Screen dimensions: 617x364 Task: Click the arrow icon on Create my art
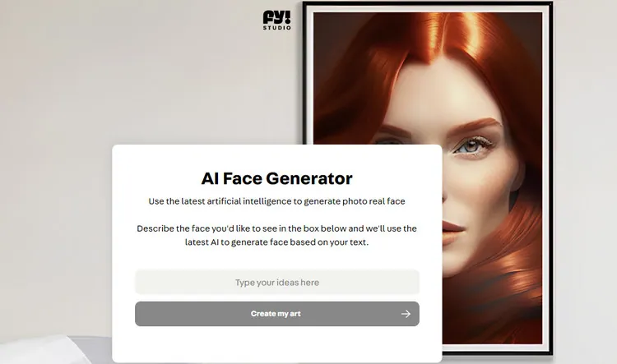click(406, 314)
